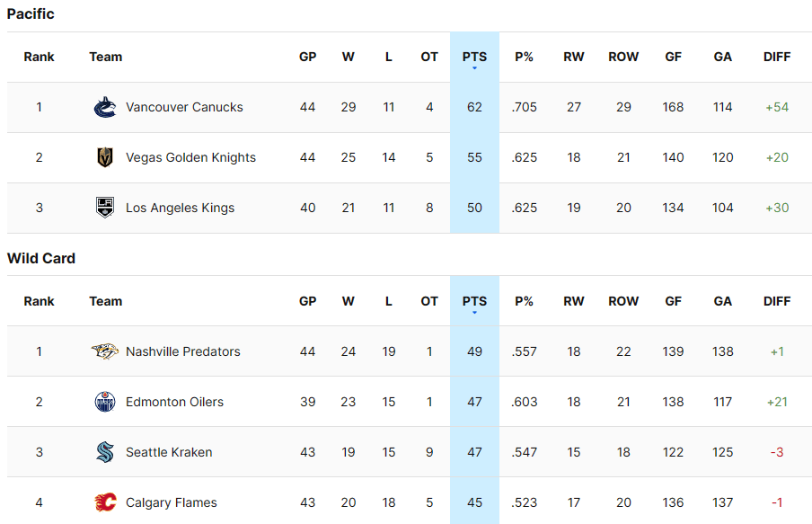812x524 pixels.
Task: Click the Vegas Golden Knights logo
Action: (x=105, y=157)
